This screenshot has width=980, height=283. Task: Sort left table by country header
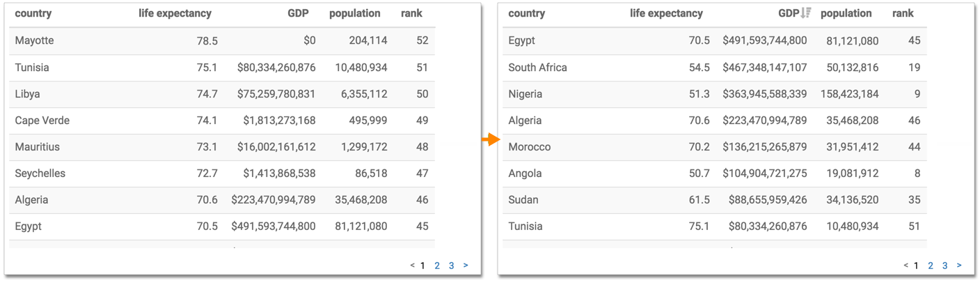[33, 13]
